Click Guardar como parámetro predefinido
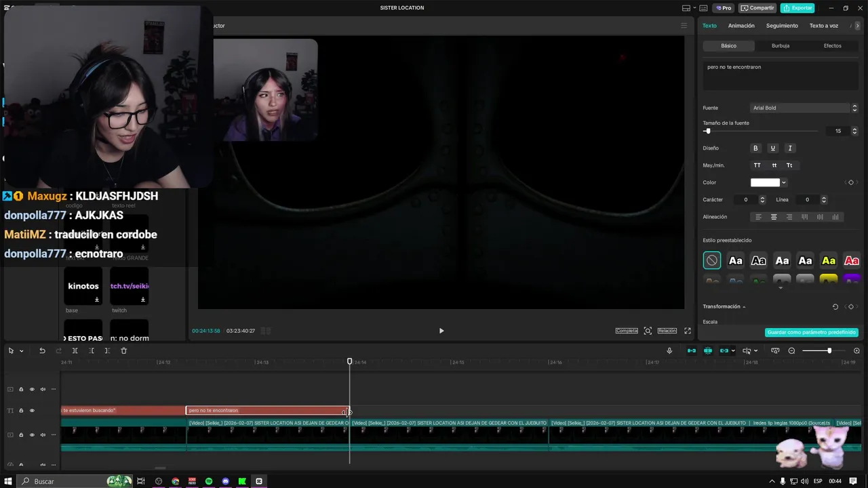Screen dimensions: 868x488 (x=812, y=333)
